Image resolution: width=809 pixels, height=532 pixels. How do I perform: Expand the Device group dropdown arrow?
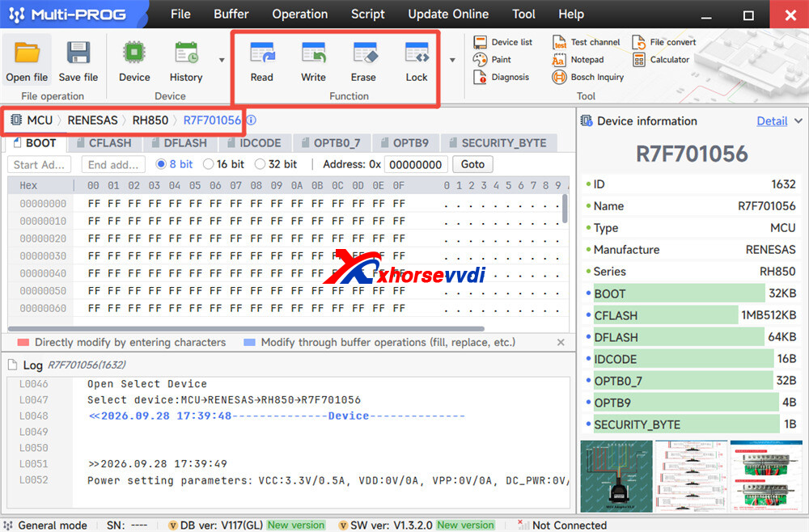pos(222,61)
